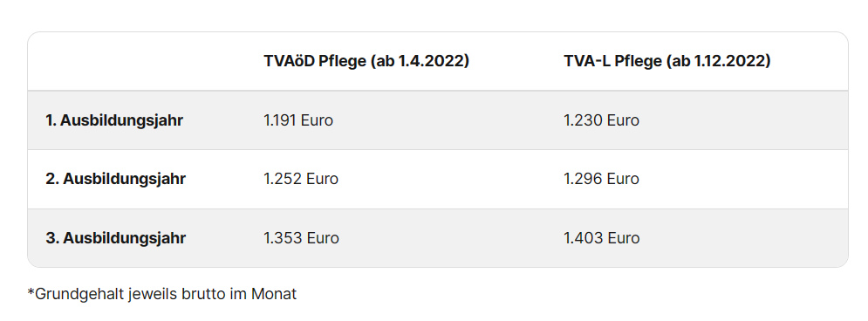Click the 1.296 Euro cell

tap(601, 179)
